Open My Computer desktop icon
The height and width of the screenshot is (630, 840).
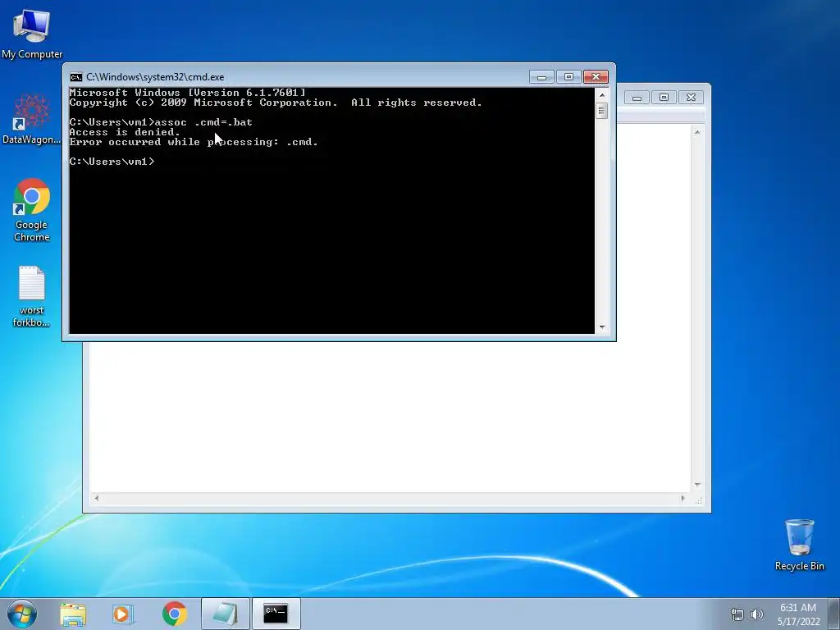tap(32, 34)
